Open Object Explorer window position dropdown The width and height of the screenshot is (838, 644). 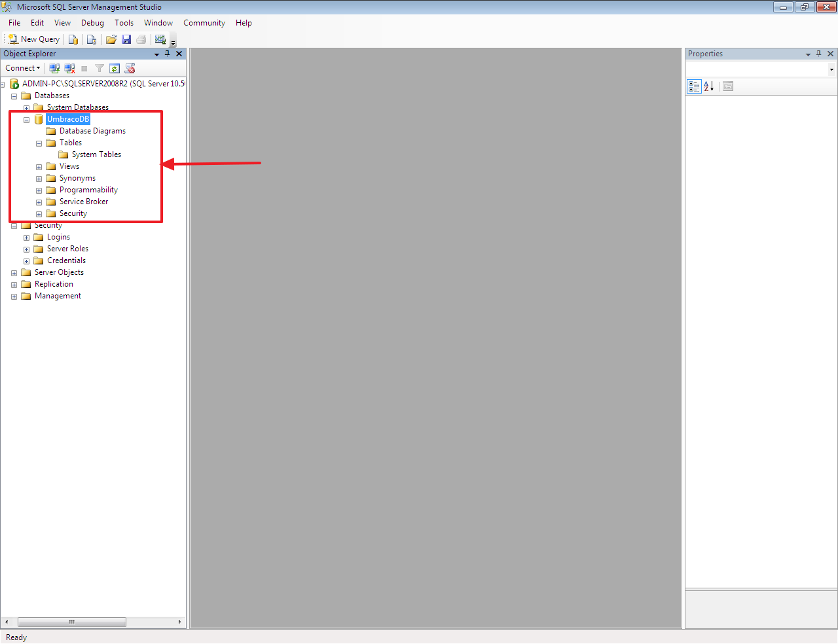tap(156, 54)
